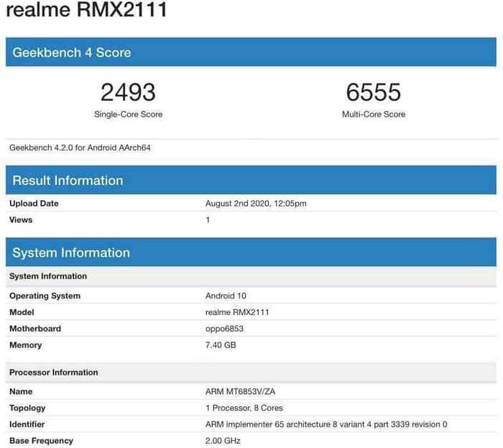The image size is (503, 448).
Task: Select 'Geekbench 4.2.0 for Android AArch64' text
Action: pos(80,147)
